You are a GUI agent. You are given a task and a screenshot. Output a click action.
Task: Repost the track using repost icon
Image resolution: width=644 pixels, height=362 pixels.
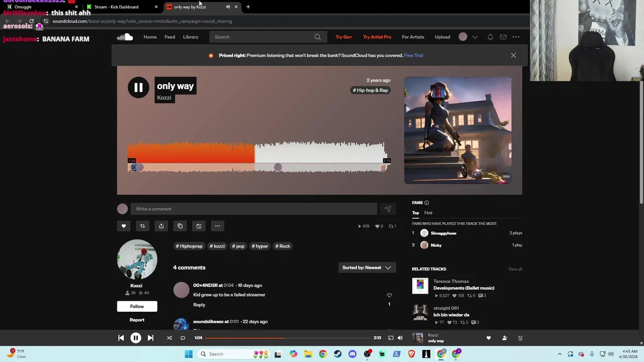[x=142, y=226]
